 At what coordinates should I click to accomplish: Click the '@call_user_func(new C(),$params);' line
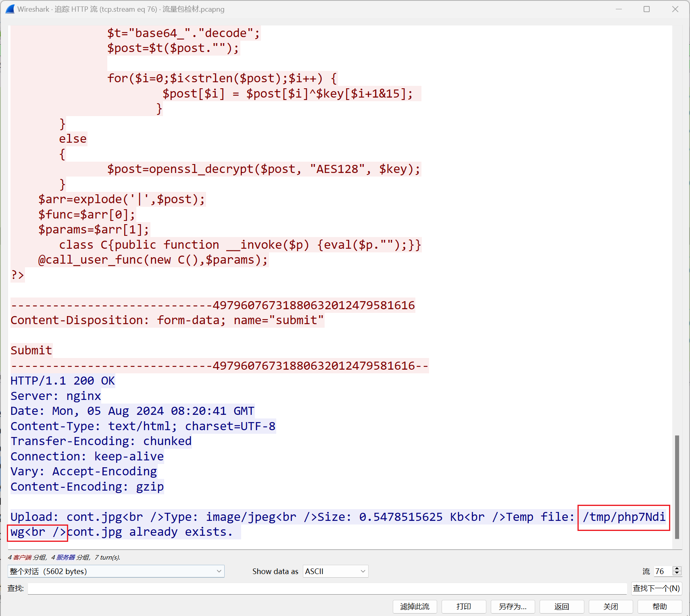pyautogui.click(x=153, y=260)
